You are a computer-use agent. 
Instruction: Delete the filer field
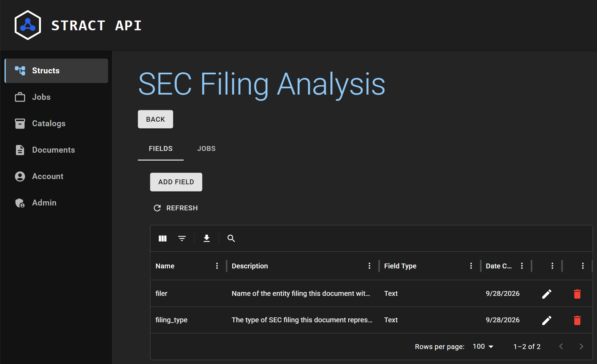pos(577,294)
